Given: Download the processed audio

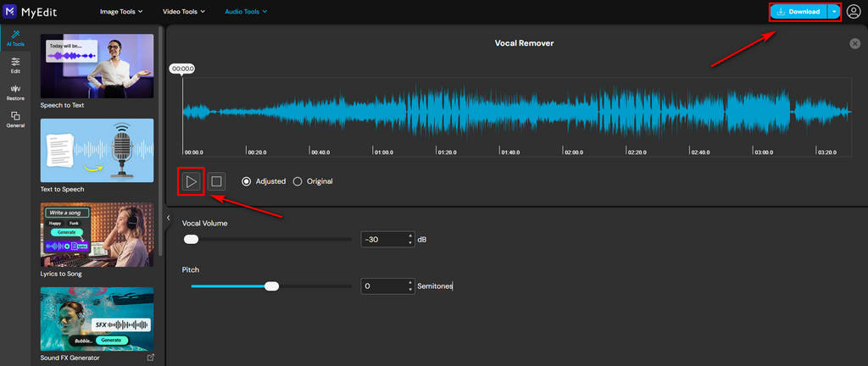Looking at the screenshot, I should coord(798,12).
